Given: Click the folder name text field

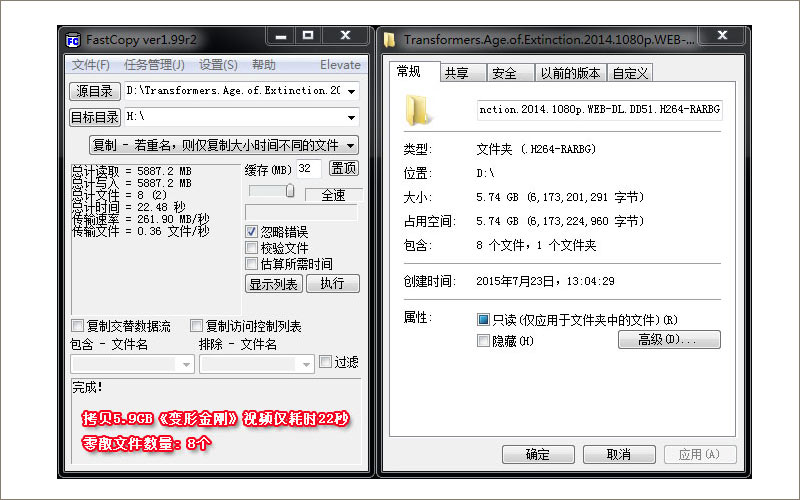Looking at the screenshot, I should [x=599, y=109].
